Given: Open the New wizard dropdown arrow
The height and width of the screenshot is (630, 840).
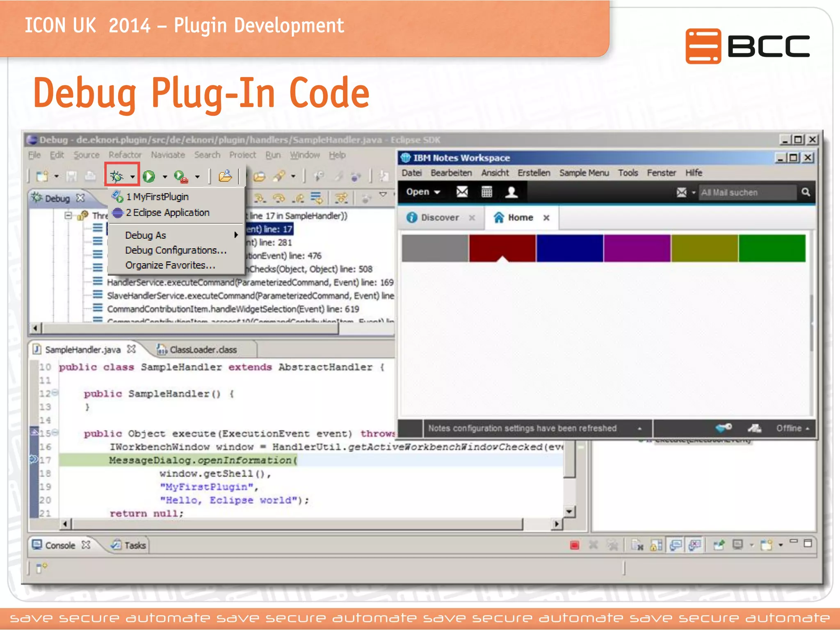Looking at the screenshot, I should tap(57, 177).
